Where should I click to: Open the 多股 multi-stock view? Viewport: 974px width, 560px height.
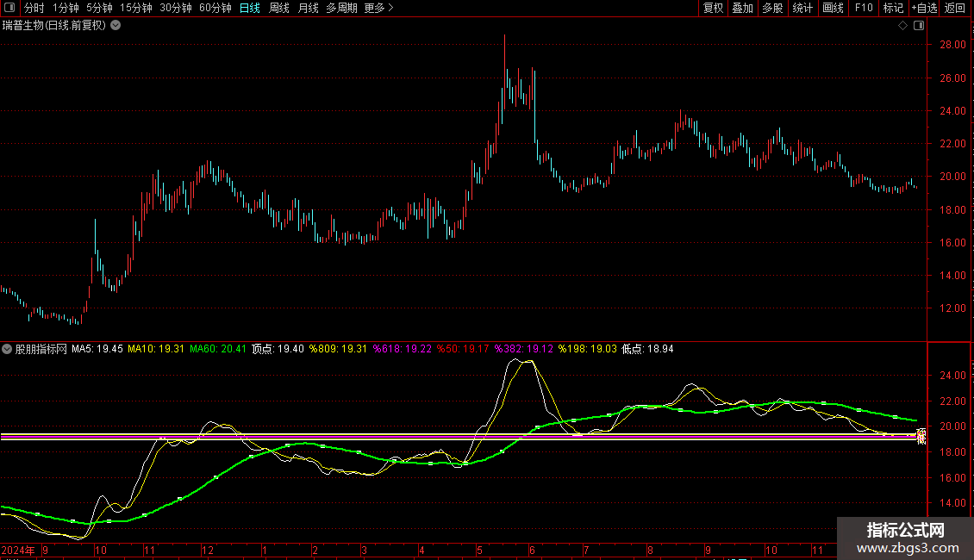tap(772, 8)
